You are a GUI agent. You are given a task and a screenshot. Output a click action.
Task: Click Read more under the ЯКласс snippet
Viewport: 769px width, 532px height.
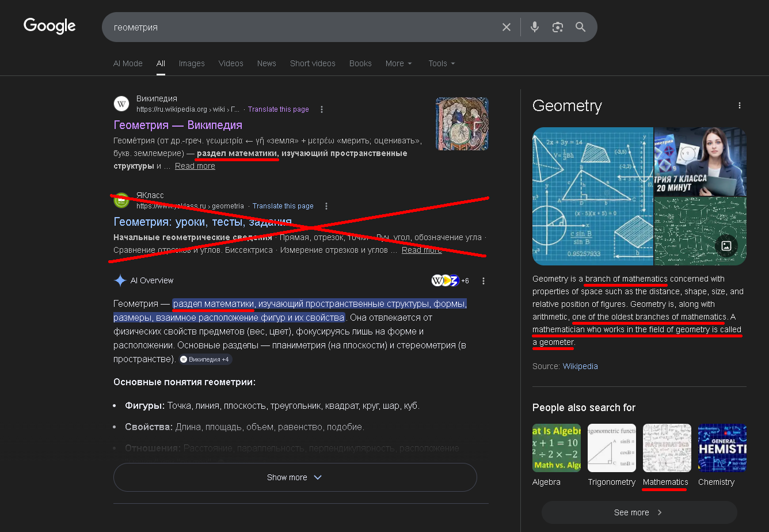(422, 250)
